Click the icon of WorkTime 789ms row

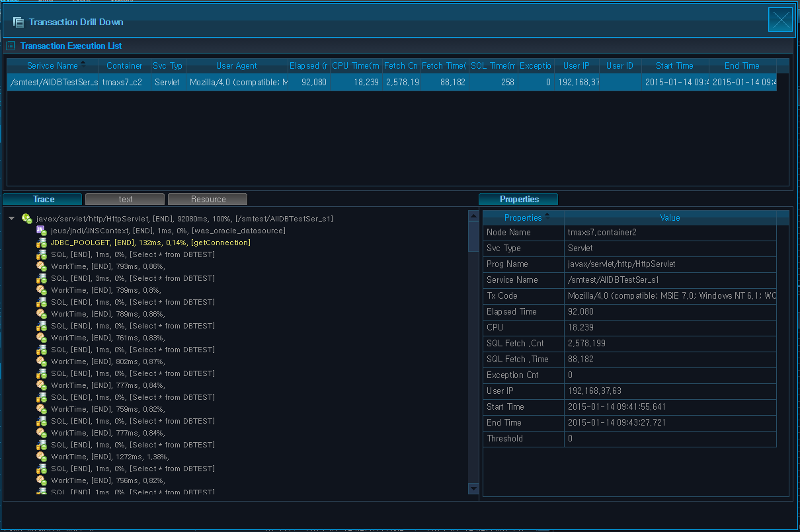coord(41,314)
